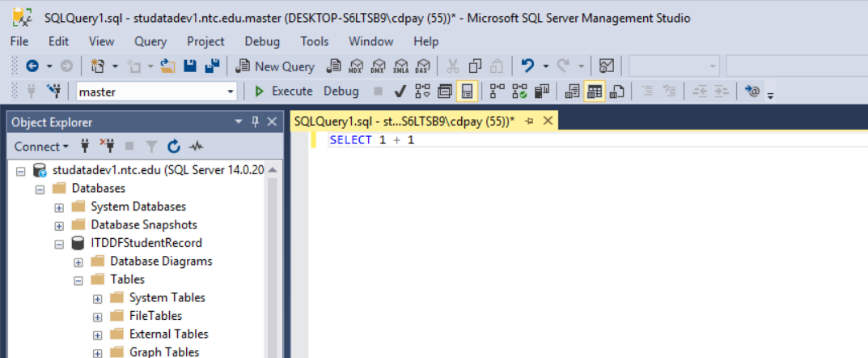Close the SQLQuery1.sql query tab
Viewport: 868px width, 358px height.
coord(548,121)
